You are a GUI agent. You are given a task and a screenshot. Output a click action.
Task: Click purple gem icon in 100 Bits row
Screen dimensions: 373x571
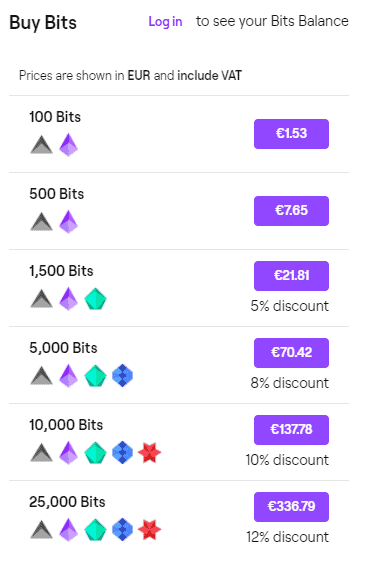click(68, 145)
